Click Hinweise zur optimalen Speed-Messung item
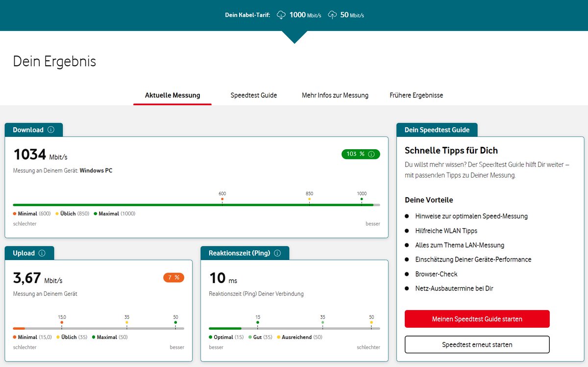The image size is (588, 367). 471,216
